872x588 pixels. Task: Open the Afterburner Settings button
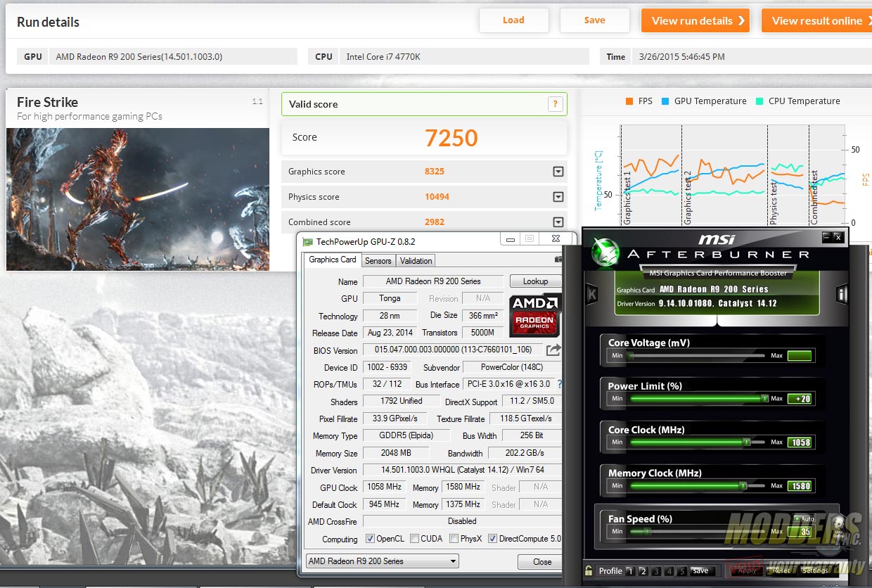tap(815, 570)
